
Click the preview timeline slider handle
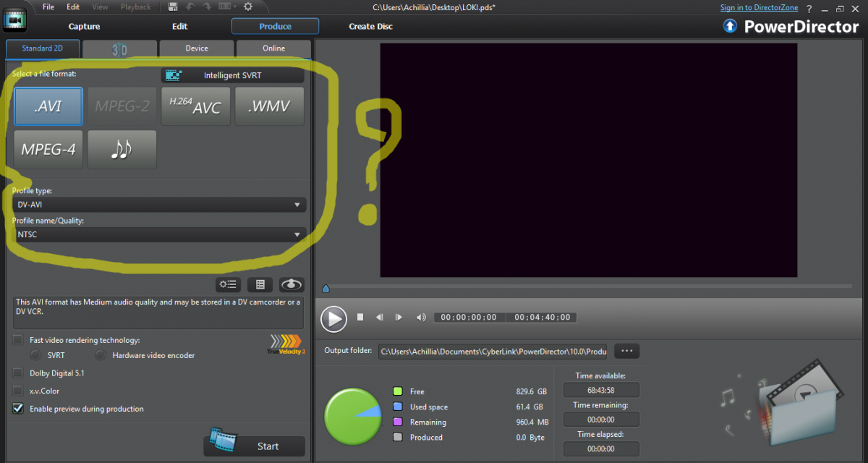(x=325, y=289)
